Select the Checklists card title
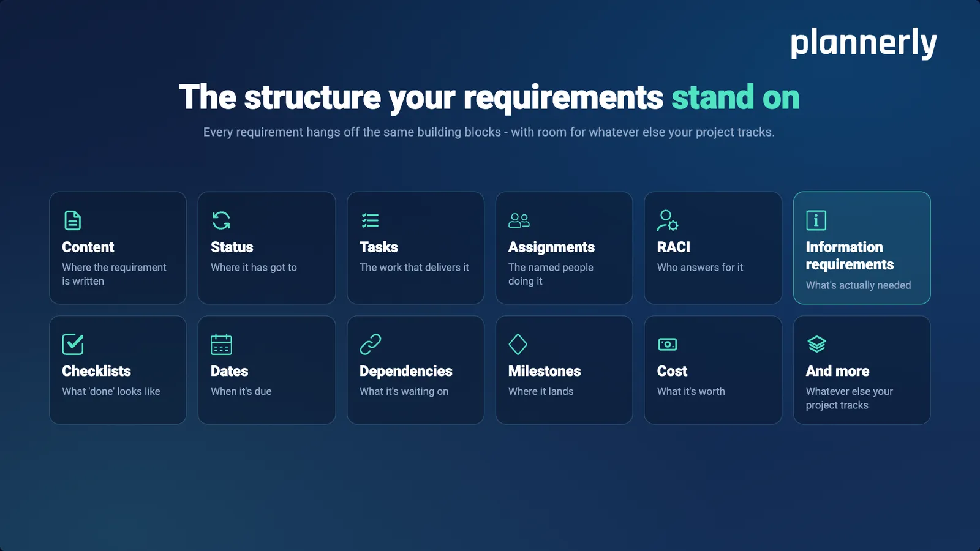 tap(96, 371)
